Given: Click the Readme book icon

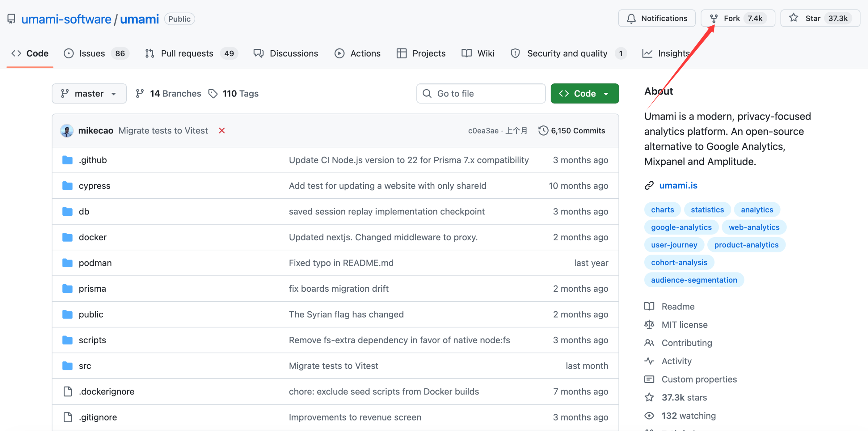Looking at the screenshot, I should (649, 306).
